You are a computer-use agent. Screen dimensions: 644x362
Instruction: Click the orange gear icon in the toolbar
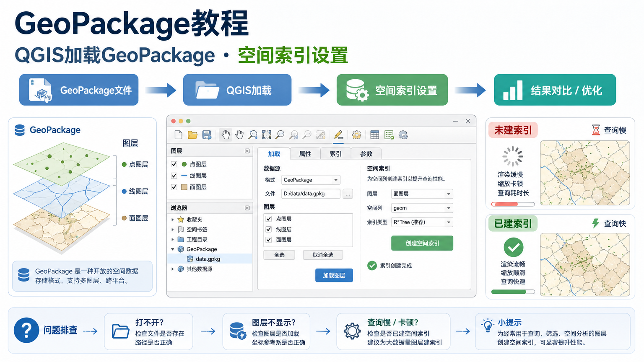[357, 135]
